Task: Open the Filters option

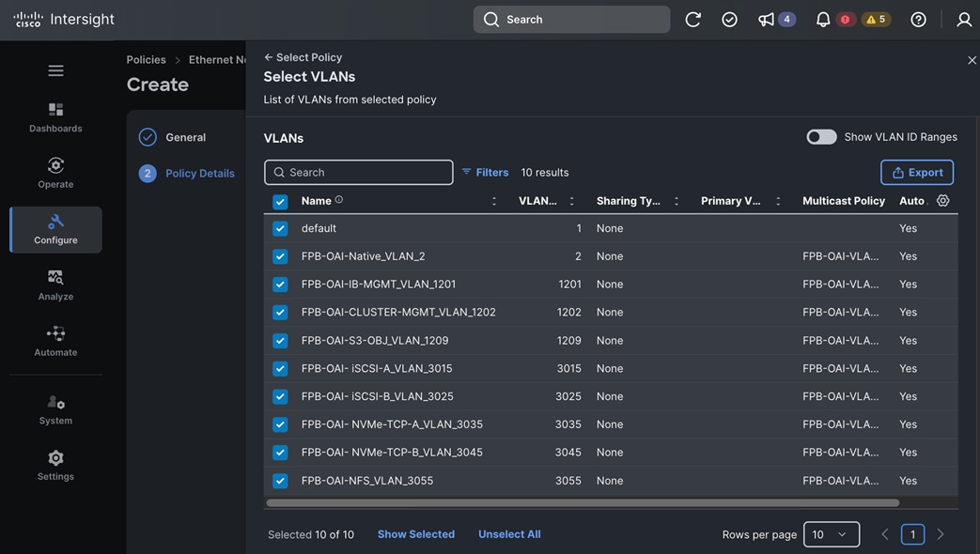Action: (x=485, y=173)
